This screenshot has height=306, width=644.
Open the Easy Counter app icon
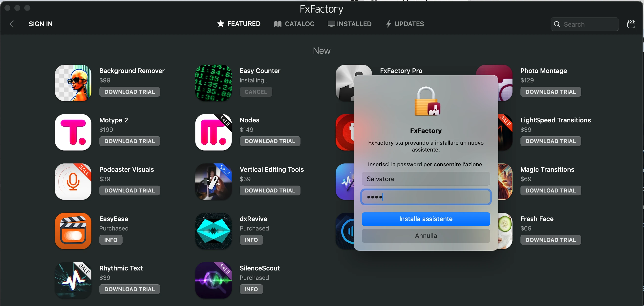(x=213, y=83)
